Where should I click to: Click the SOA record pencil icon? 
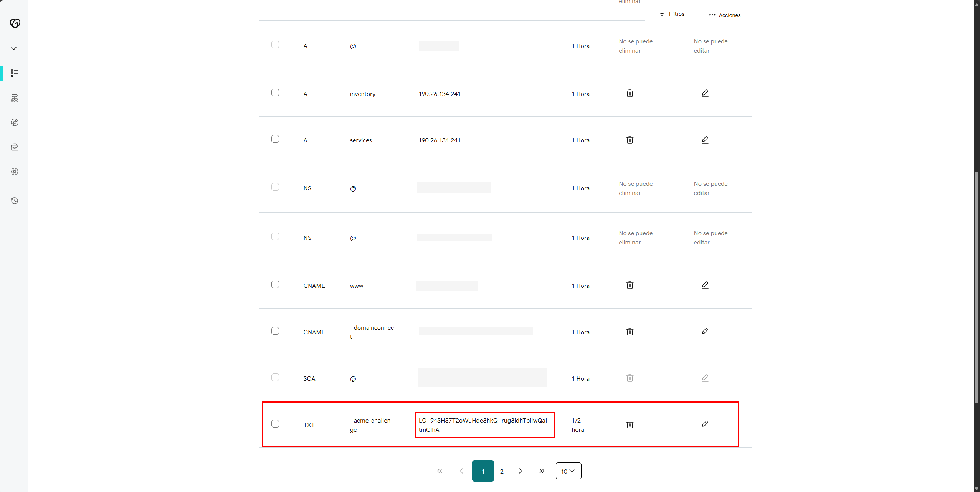pyautogui.click(x=705, y=378)
